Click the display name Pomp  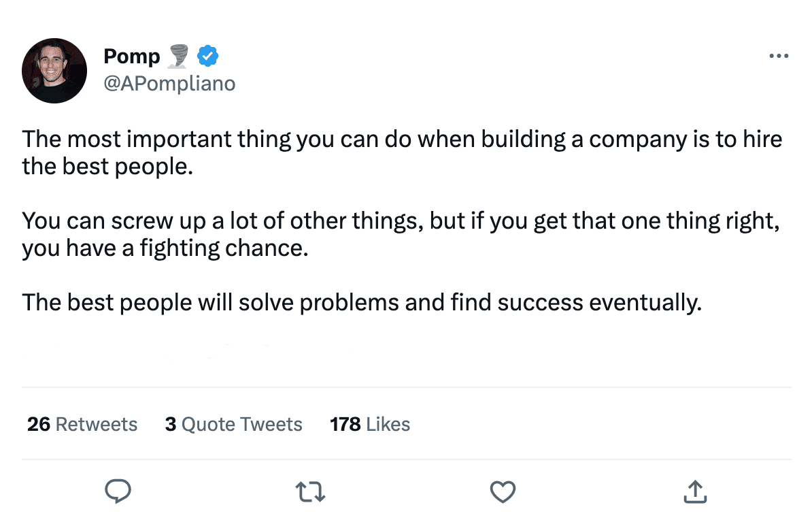click(132, 56)
